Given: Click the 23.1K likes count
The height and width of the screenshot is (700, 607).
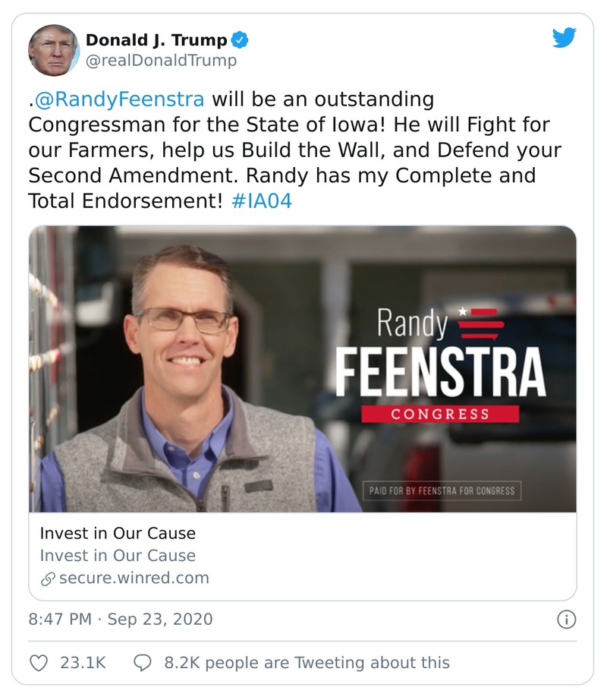Looking at the screenshot, I should click(x=83, y=662).
